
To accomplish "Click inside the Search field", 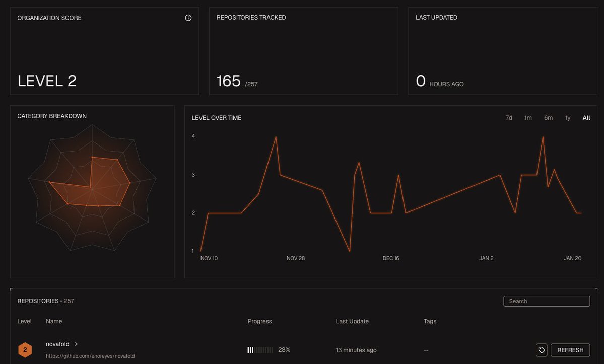I will coord(547,301).
